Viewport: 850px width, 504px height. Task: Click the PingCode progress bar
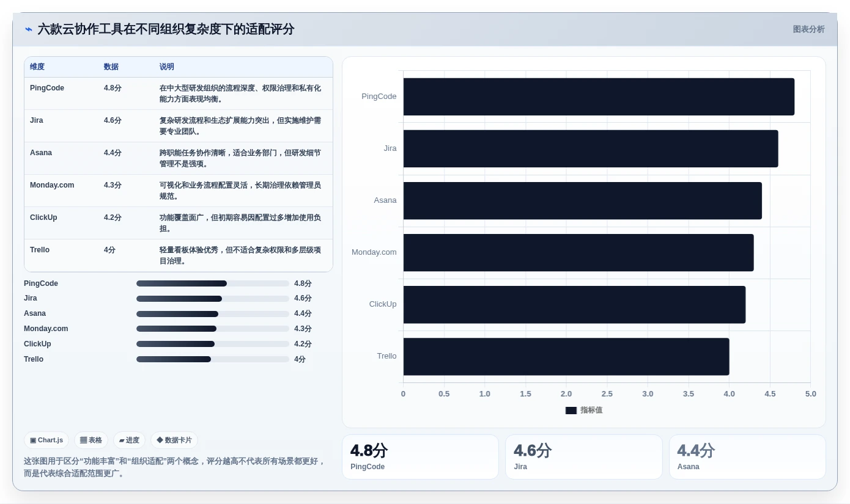[x=213, y=283]
